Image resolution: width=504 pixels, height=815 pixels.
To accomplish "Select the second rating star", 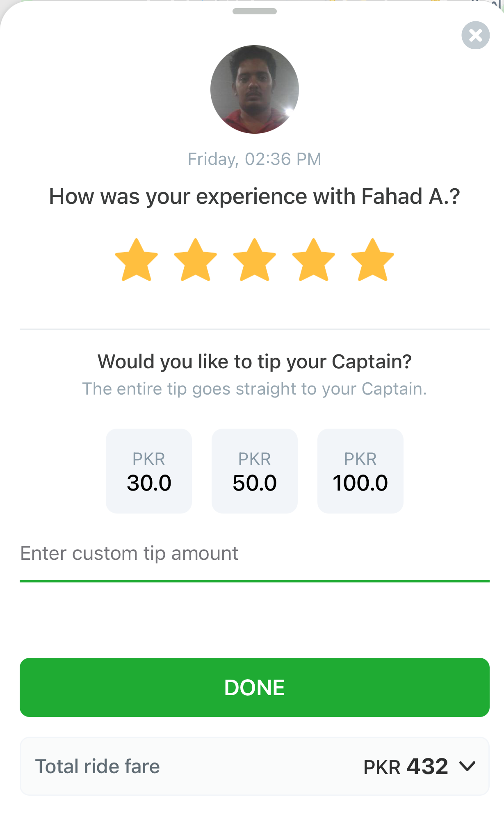I will pyautogui.click(x=196, y=260).
